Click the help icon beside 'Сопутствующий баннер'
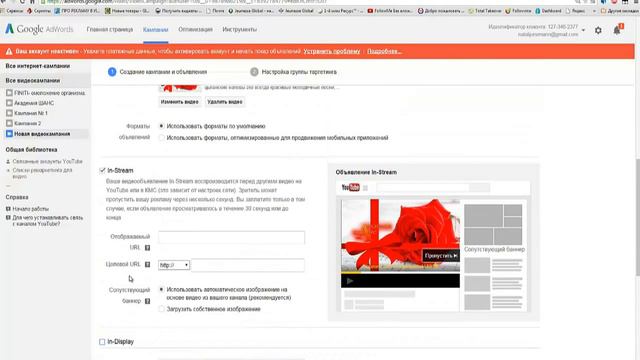This screenshot has height=360, width=640. pos(147,301)
